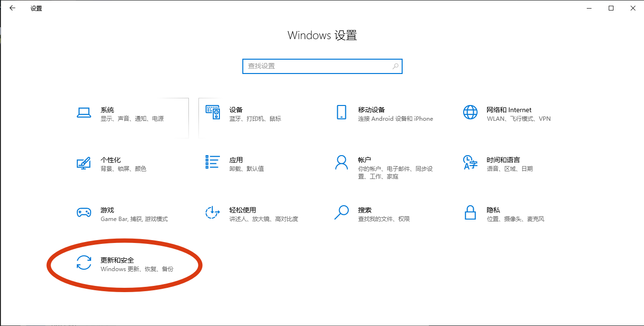Select the 设备 category title
The height and width of the screenshot is (326, 644).
coord(236,110)
